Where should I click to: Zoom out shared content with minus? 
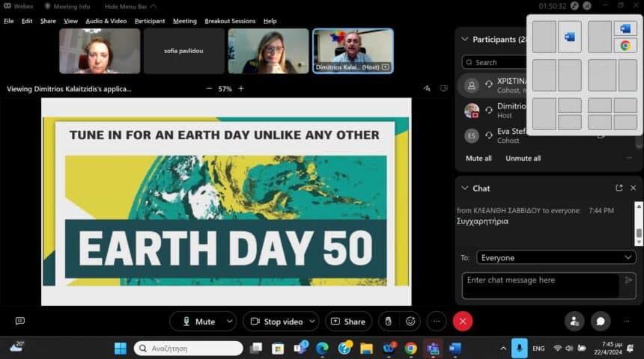209,88
